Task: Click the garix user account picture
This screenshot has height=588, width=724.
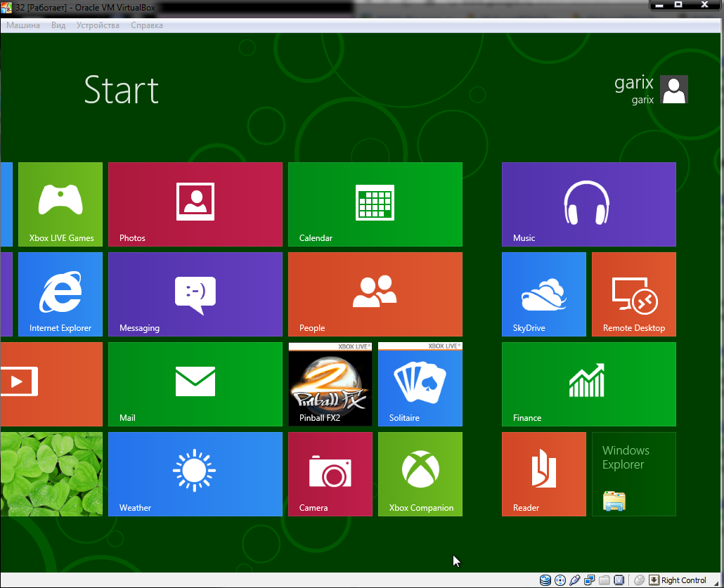Action: pos(673,89)
